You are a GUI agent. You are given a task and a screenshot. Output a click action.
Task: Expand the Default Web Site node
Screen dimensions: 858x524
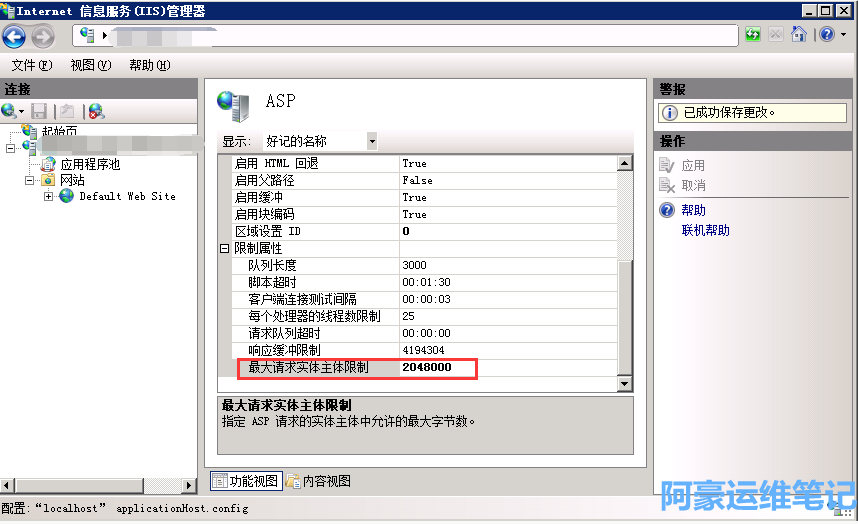(48, 197)
